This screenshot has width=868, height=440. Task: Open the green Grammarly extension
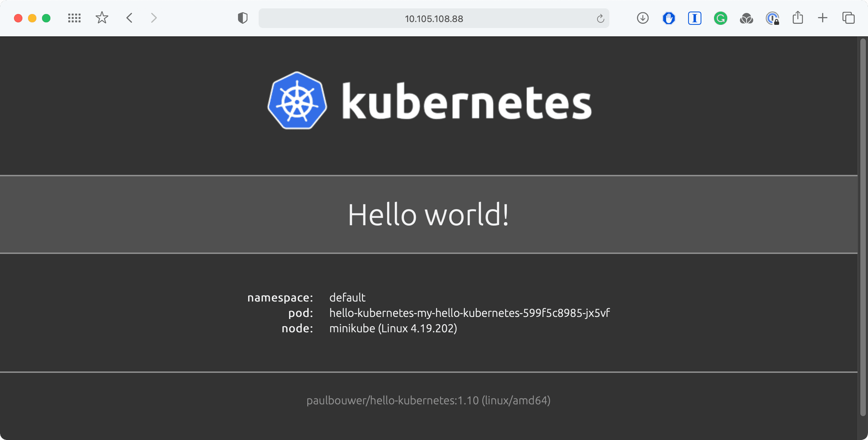[720, 18]
